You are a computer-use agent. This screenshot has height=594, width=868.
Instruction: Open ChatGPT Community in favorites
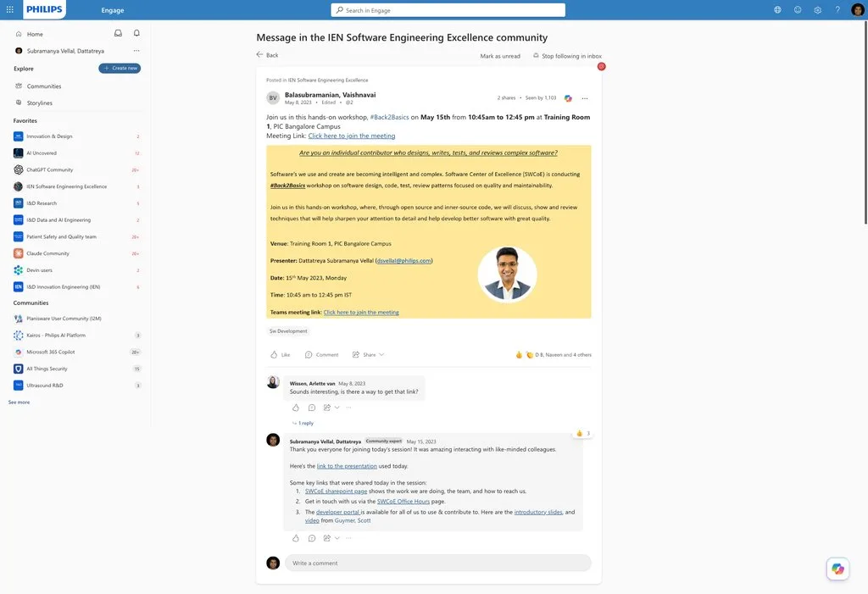(x=76, y=170)
